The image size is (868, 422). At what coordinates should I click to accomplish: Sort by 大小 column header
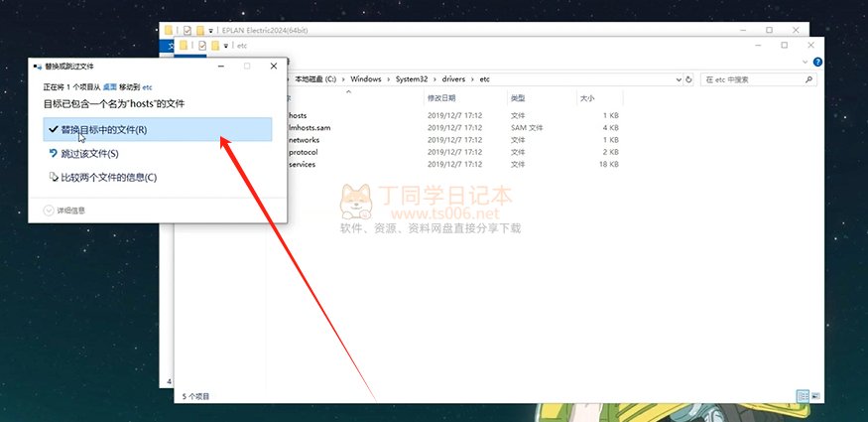pos(587,98)
